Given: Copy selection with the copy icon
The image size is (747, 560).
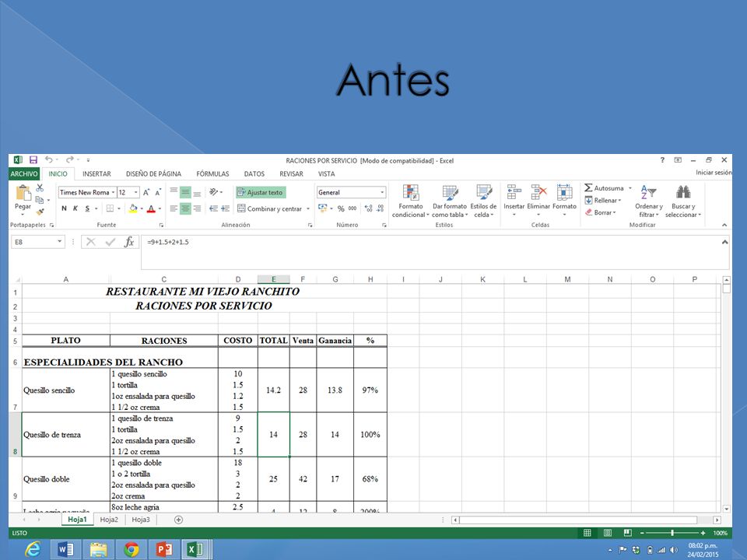Looking at the screenshot, I should tap(40, 200).
